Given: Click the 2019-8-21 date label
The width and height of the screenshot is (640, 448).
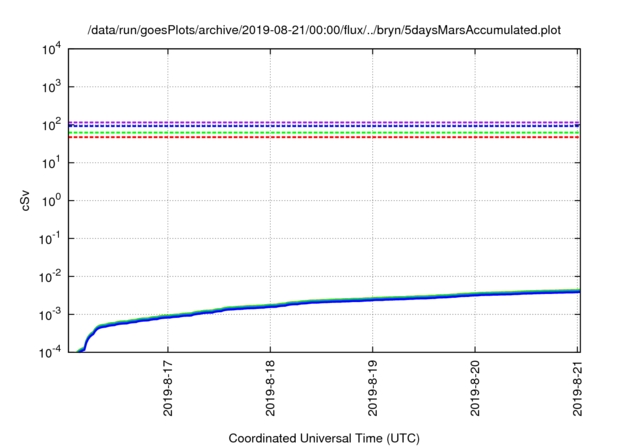Looking at the screenshot, I should [577, 388].
